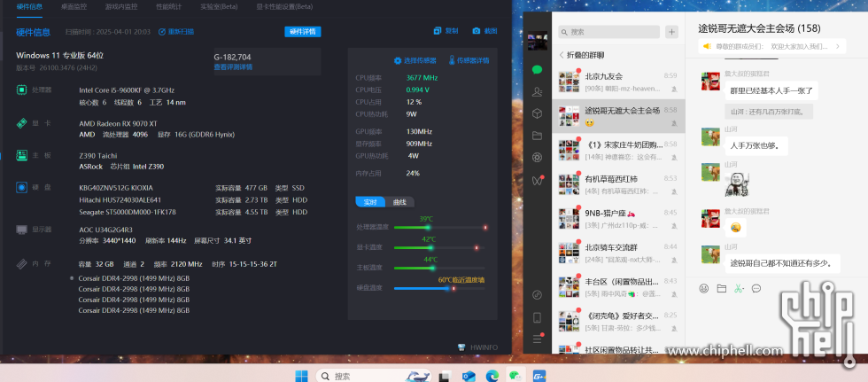
Task: Switch to 硬件信息 tab
Action: (x=29, y=6)
